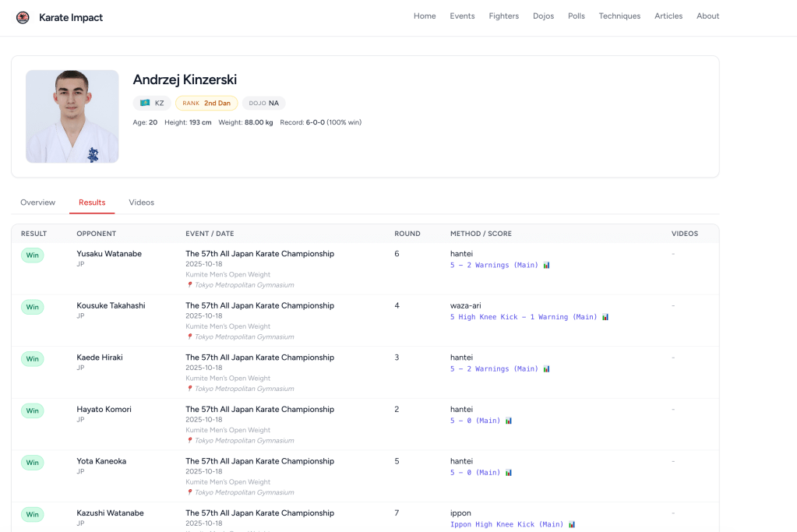Open the '5 – 2 Warnings (Main)' score in first row
This screenshot has height=532, width=797.
click(494, 266)
